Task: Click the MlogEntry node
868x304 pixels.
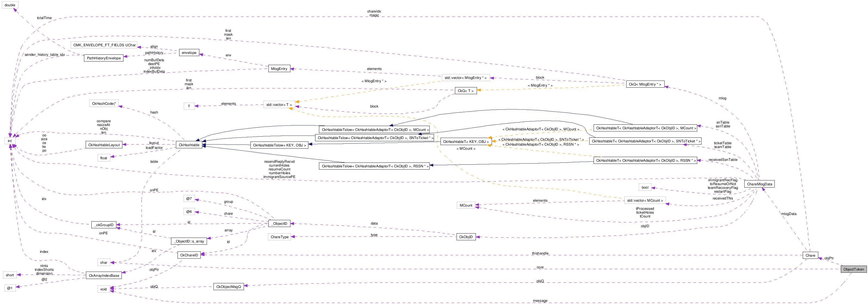Action: tap(279, 69)
